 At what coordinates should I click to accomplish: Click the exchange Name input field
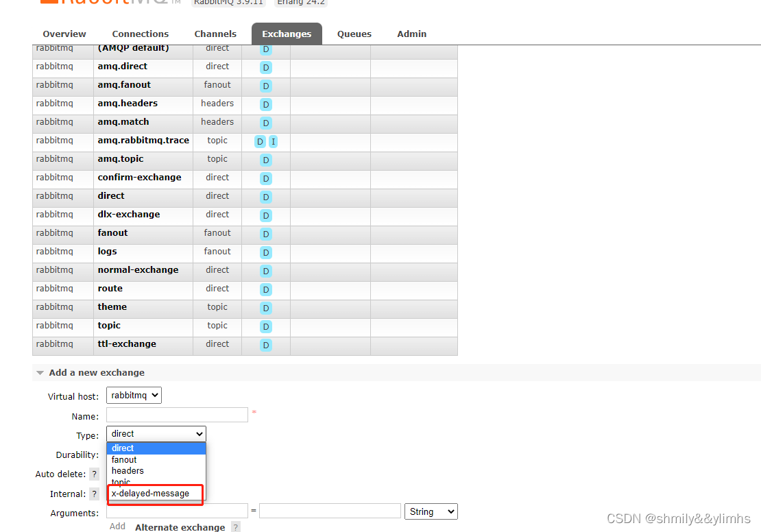pyautogui.click(x=177, y=415)
